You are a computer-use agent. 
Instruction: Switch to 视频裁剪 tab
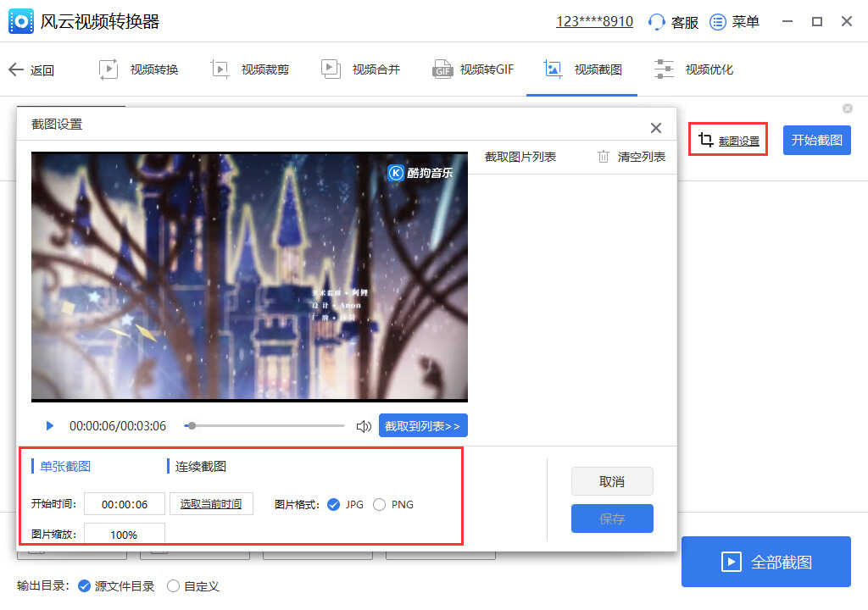(x=250, y=69)
